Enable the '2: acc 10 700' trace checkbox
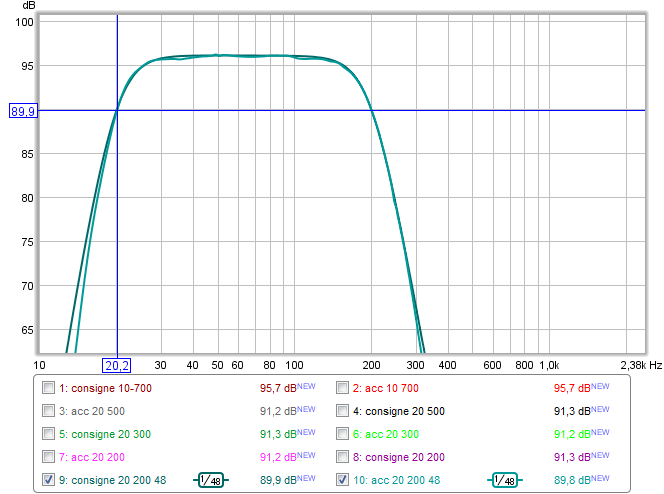 click(x=343, y=387)
